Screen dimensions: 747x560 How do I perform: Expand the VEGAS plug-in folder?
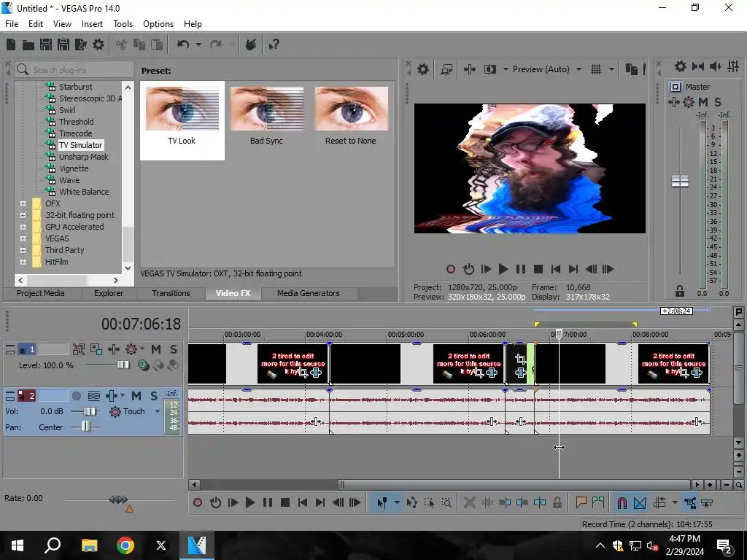(x=23, y=238)
